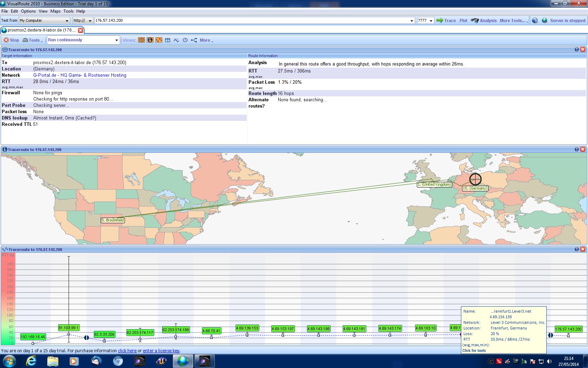Expand the Run continuously dropdown
The height and width of the screenshot is (368, 588).
click(x=117, y=40)
